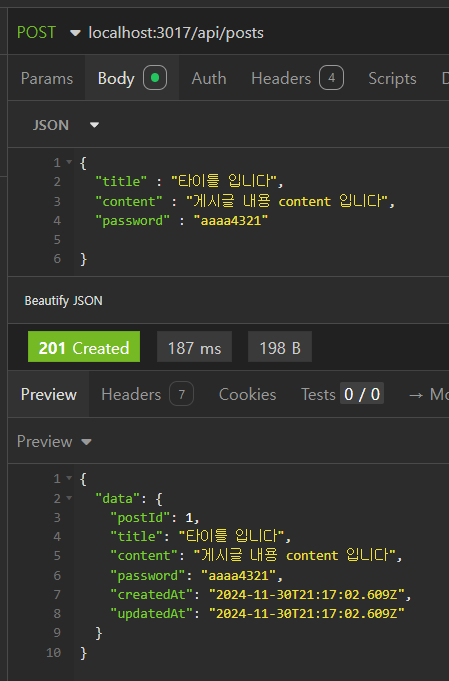The height and width of the screenshot is (681, 449).
Task: Collapse line 1 fold arrow in request body
Action: click(x=69, y=162)
